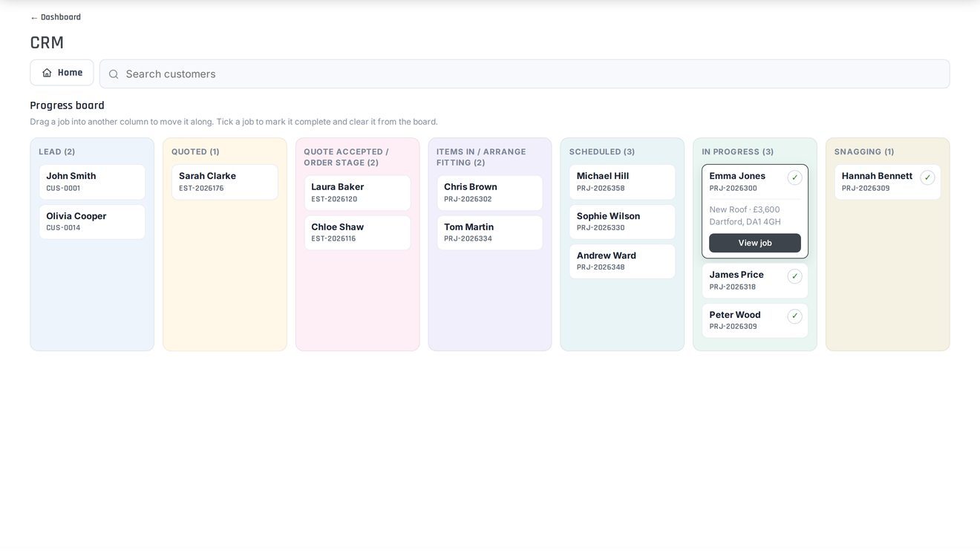Click the CUS-0001 customer ID
Screen dimensions: 980x551
click(x=63, y=189)
